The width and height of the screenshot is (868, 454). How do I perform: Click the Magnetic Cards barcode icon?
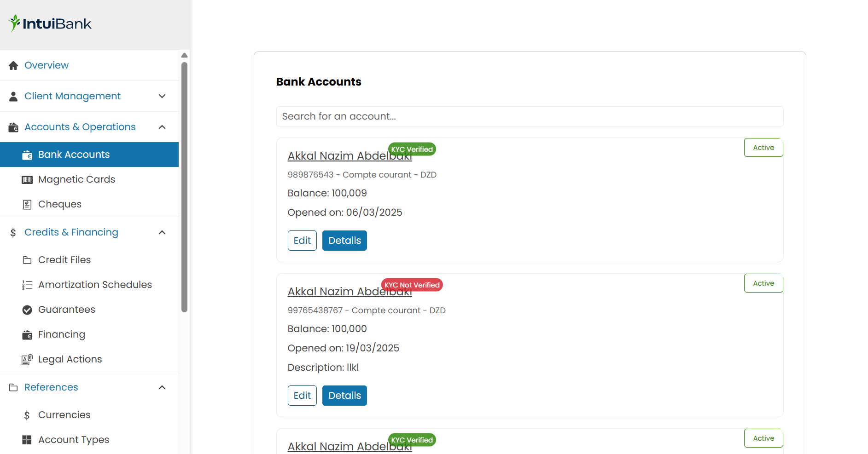click(27, 179)
